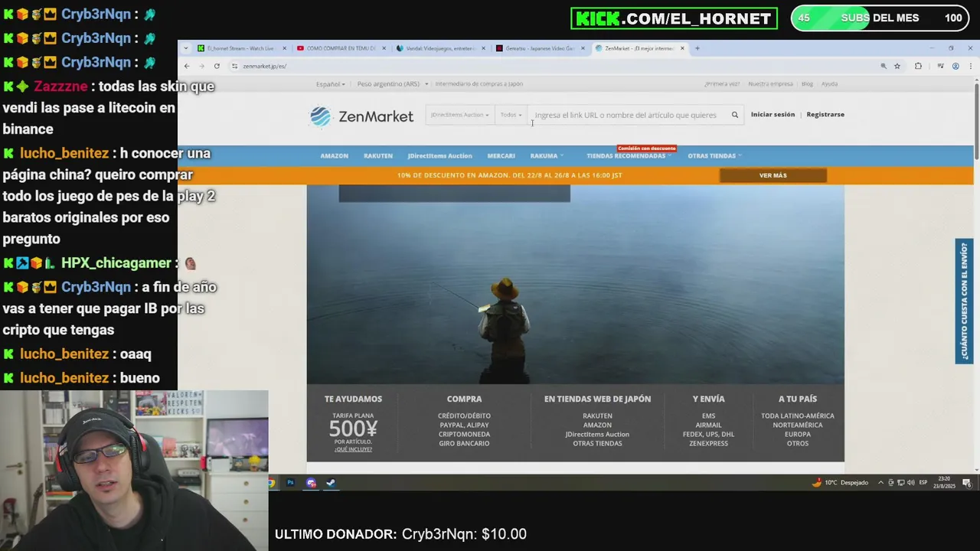980x551 pixels.
Task: Bookmark this page with the star icon
Action: point(897,66)
